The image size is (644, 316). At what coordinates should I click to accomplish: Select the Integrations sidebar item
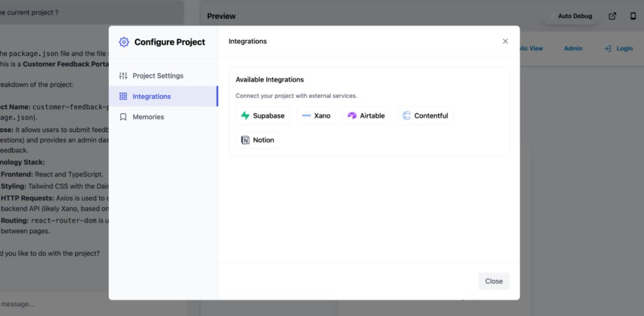click(163, 96)
